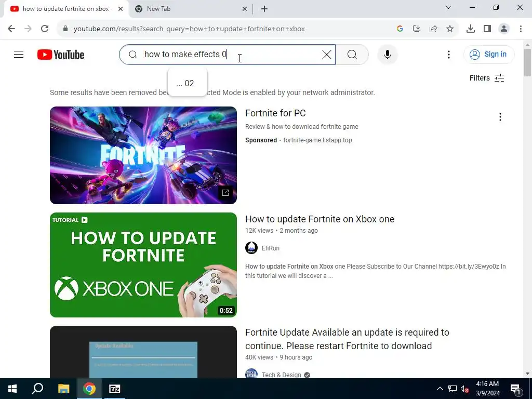Show hidden system tray icons

(440, 389)
